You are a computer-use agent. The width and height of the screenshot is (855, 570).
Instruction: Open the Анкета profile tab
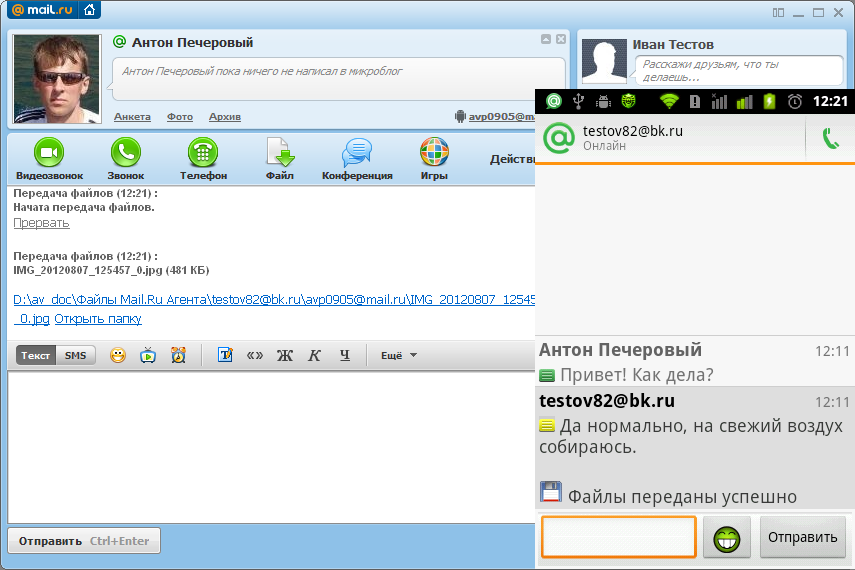tap(132, 117)
